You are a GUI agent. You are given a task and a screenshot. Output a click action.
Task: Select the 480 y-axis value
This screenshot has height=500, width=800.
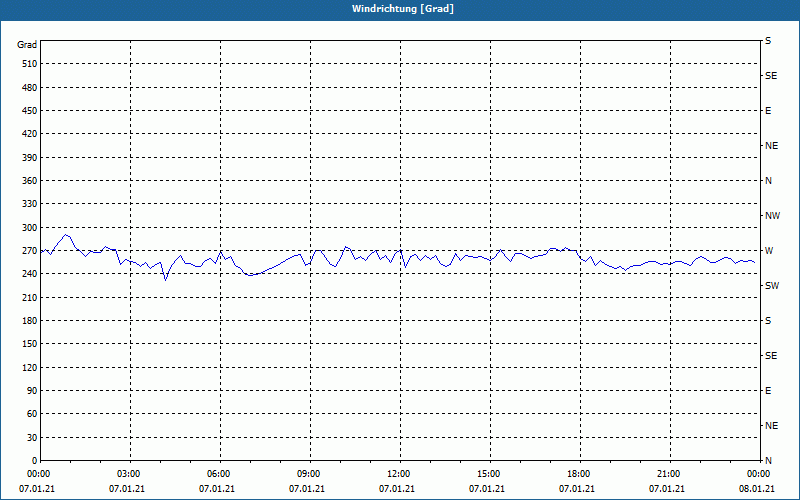[x=30, y=87]
